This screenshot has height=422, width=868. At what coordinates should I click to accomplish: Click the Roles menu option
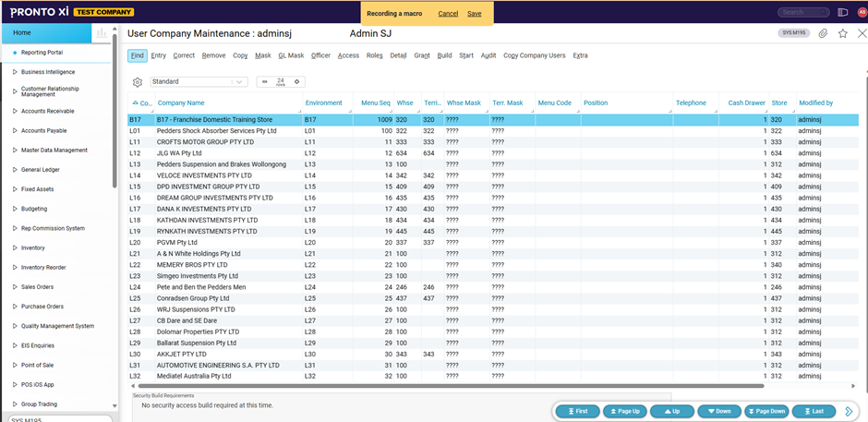click(375, 55)
